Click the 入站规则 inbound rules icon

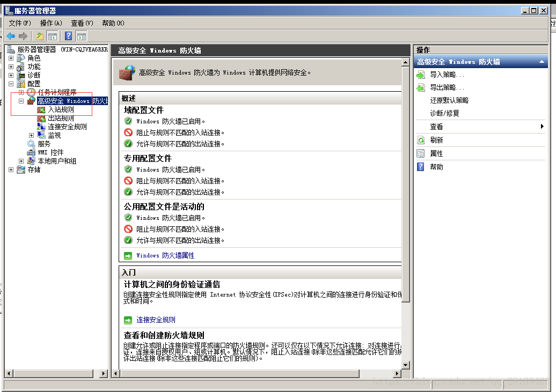point(41,109)
